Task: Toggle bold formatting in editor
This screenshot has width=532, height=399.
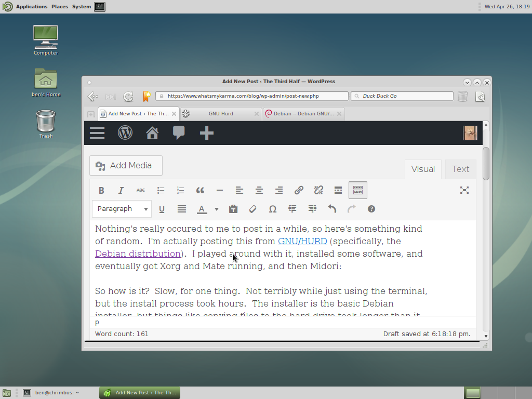Action: 101,190
